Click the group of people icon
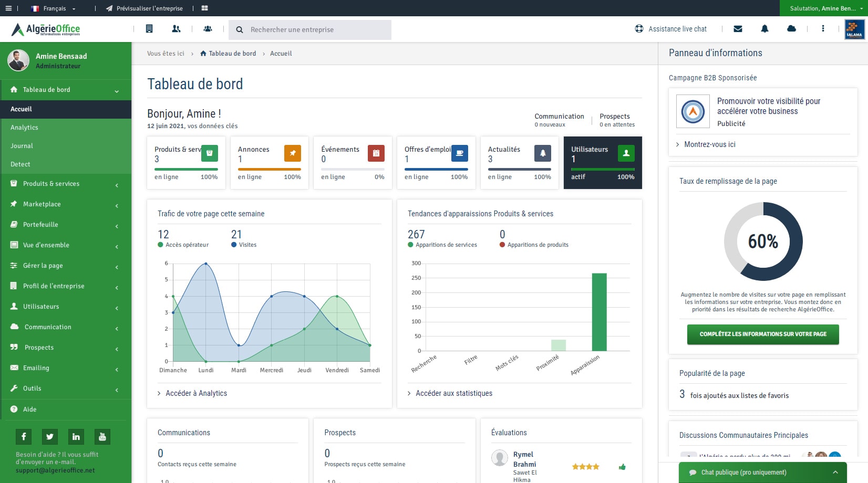The image size is (868, 483). (208, 29)
